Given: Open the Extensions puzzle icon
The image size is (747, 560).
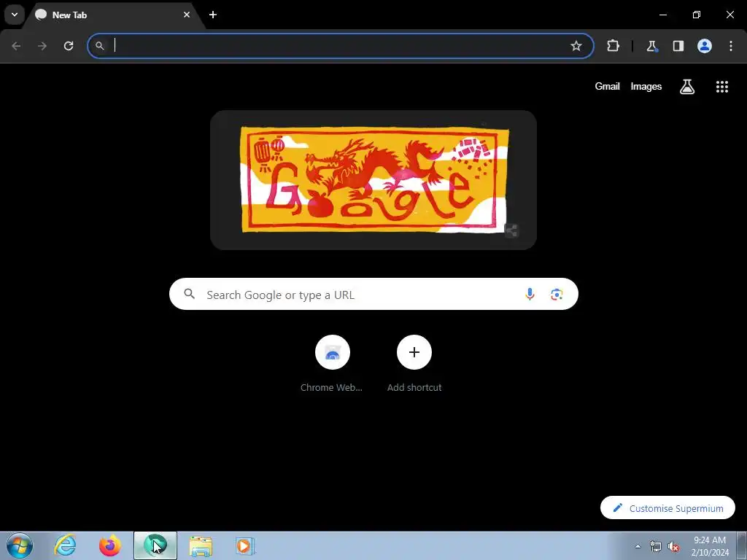Looking at the screenshot, I should [613, 46].
